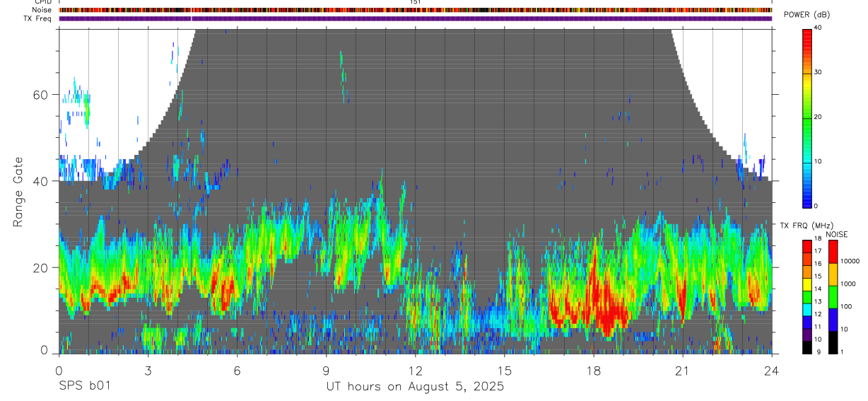
Task: Click the TX Freq strip label
Action: tap(38, 18)
